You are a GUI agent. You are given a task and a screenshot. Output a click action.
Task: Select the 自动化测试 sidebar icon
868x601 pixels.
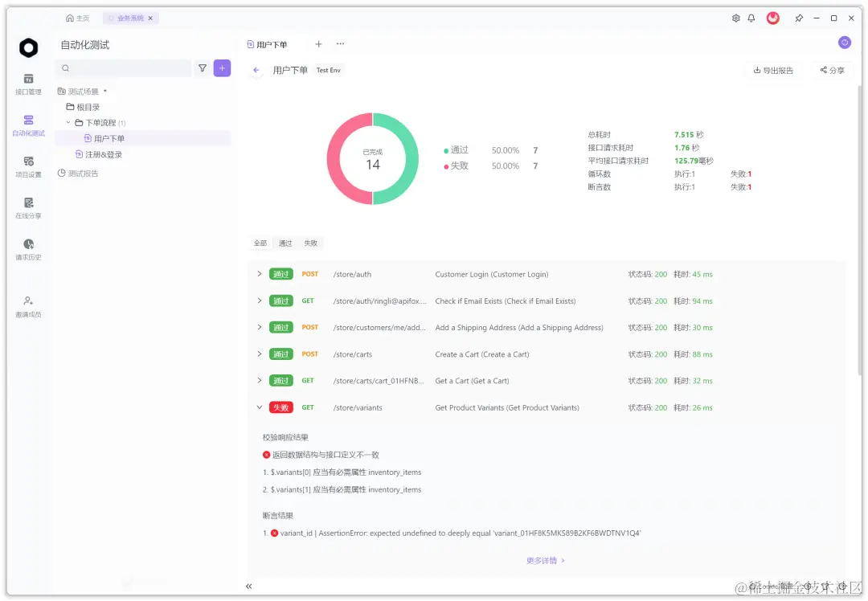tap(28, 125)
